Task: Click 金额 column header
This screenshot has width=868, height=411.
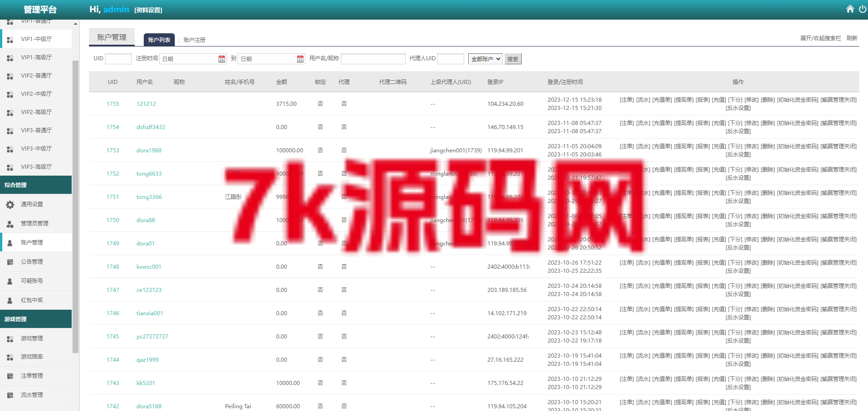Action: coord(282,82)
